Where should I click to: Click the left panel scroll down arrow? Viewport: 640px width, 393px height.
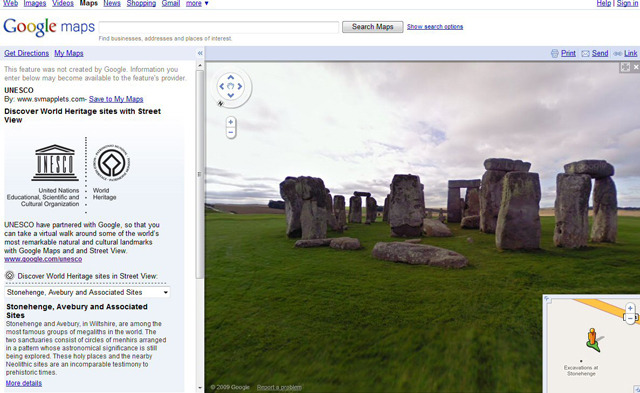(x=200, y=388)
